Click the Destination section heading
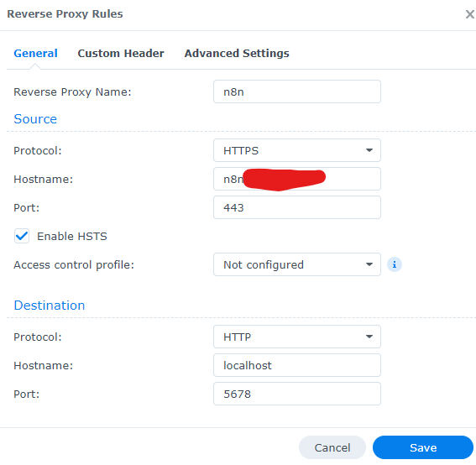 pos(50,306)
